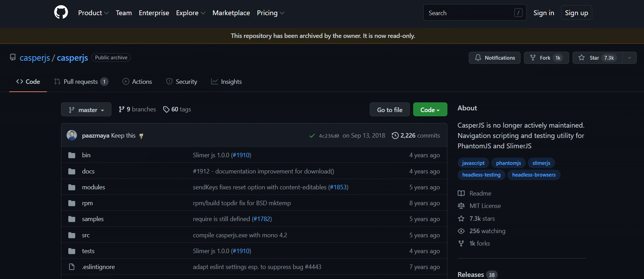
Task: Expand the Explore menu
Action: pyautogui.click(x=191, y=13)
